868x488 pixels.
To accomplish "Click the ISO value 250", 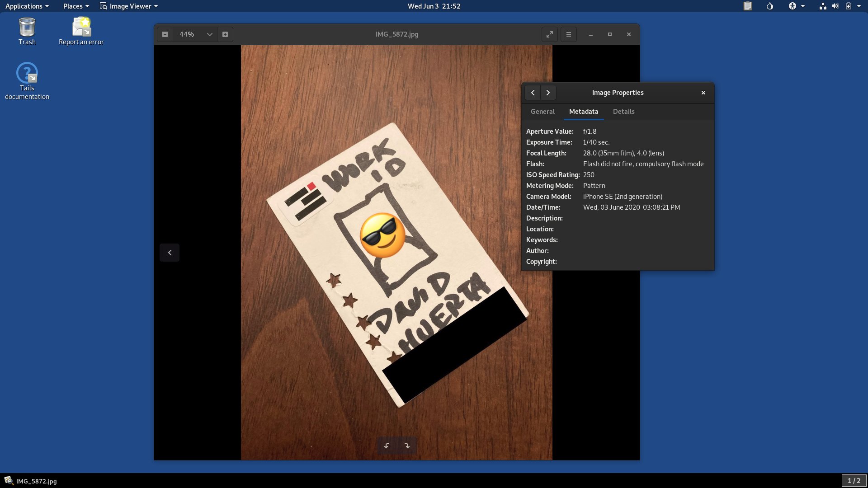I will coord(589,175).
